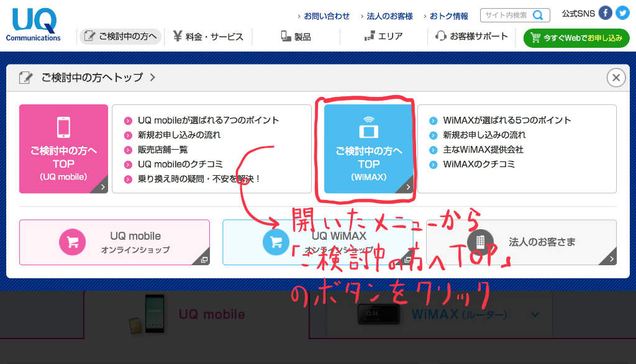Click the cart icon in UQ WiMAX オンラインショップ
This screenshot has height=364, width=636.
pos(276,242)
